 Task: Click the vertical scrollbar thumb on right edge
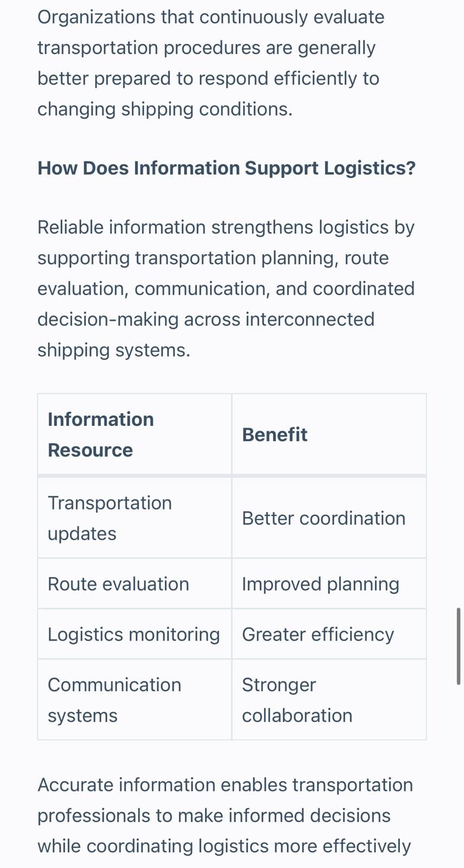(459, 646)
